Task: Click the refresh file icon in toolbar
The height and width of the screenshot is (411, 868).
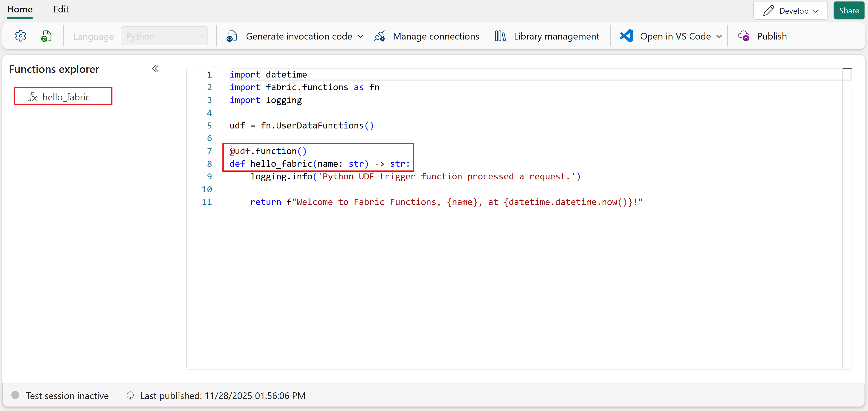Action: coord(46,36)
